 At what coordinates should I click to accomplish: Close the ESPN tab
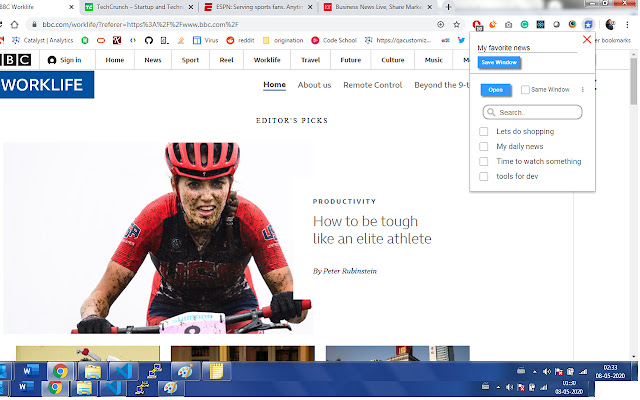(x=310, y=7)
